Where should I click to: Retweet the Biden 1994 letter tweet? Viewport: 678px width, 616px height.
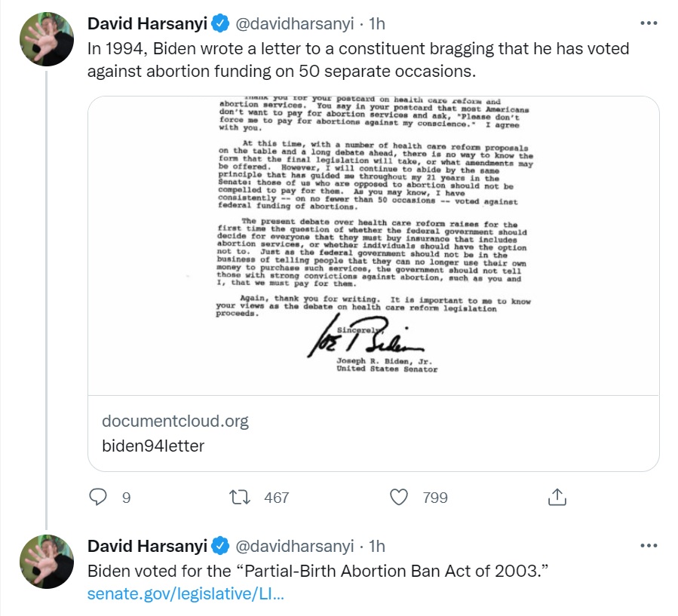(239, 497)
